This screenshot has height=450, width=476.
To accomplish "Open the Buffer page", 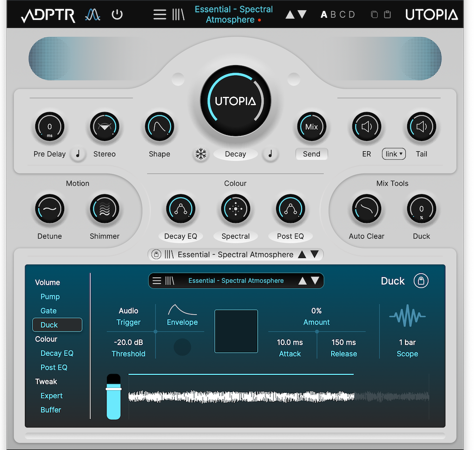I will click(51, 410).
